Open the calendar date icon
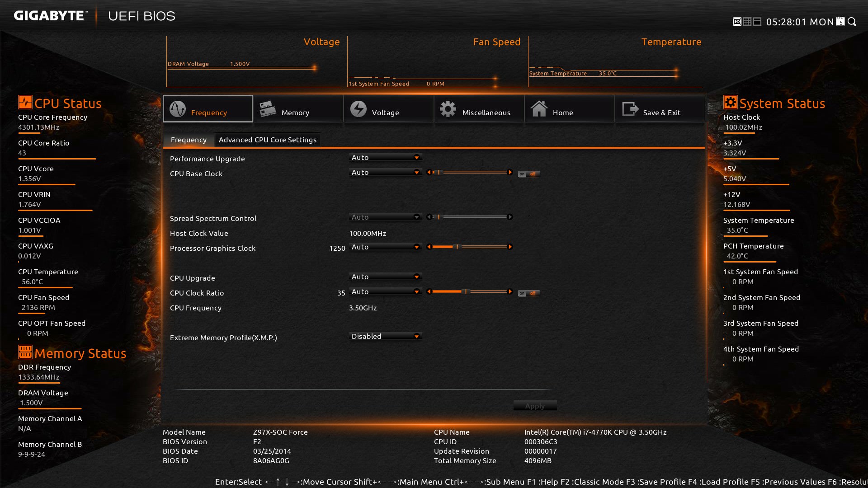The image size is (868, 488). point(840,22)
